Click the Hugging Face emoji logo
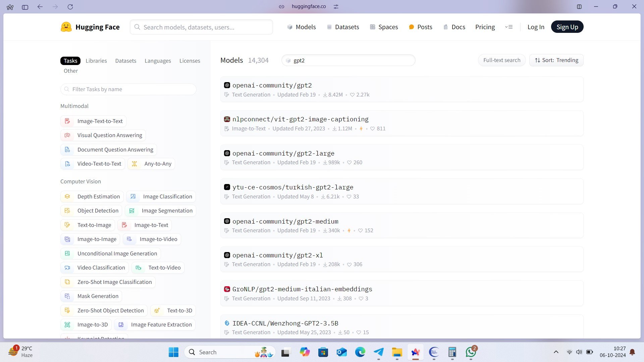 [x=66, y=27]
